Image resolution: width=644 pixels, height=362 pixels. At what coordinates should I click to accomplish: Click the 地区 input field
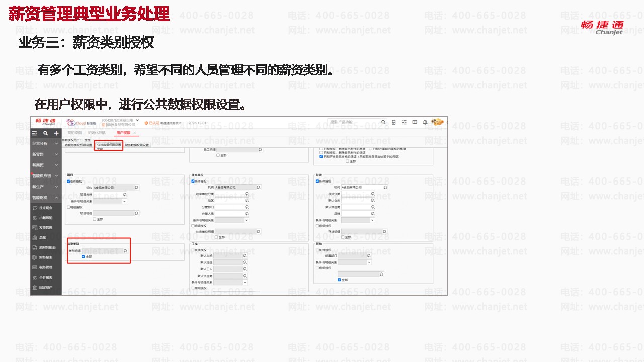click(232, 200)
